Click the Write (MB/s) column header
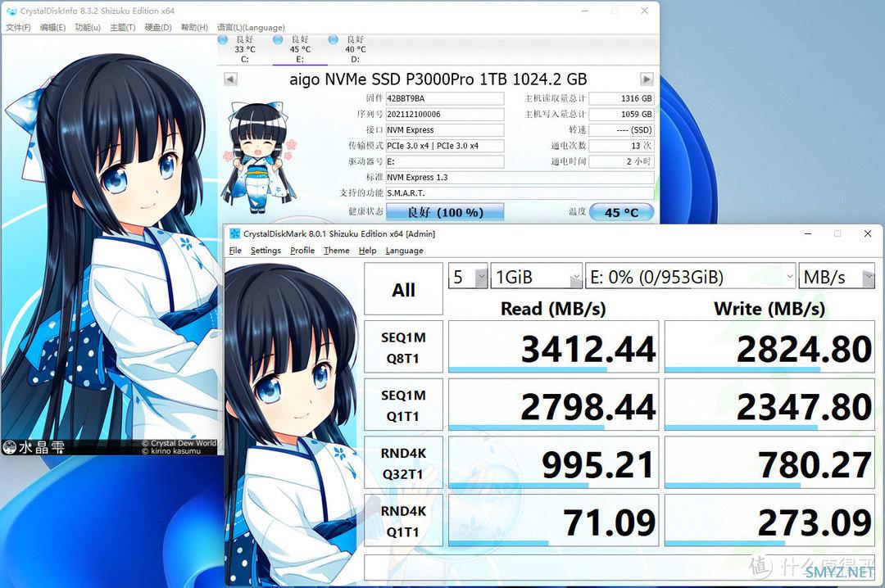This screenshot has height=588, width=885. [x=769, y=309]
